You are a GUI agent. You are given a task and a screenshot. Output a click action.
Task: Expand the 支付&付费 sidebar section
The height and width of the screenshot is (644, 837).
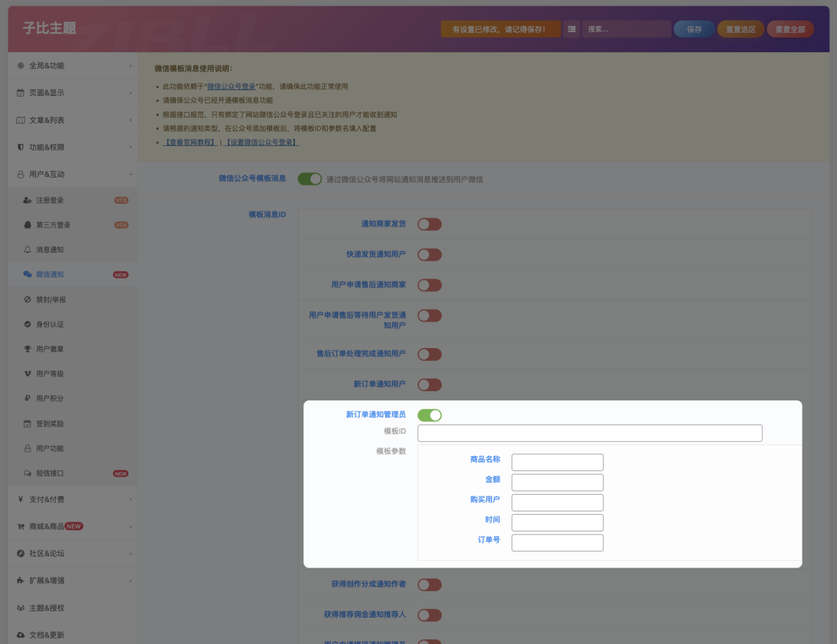point(72,499)
